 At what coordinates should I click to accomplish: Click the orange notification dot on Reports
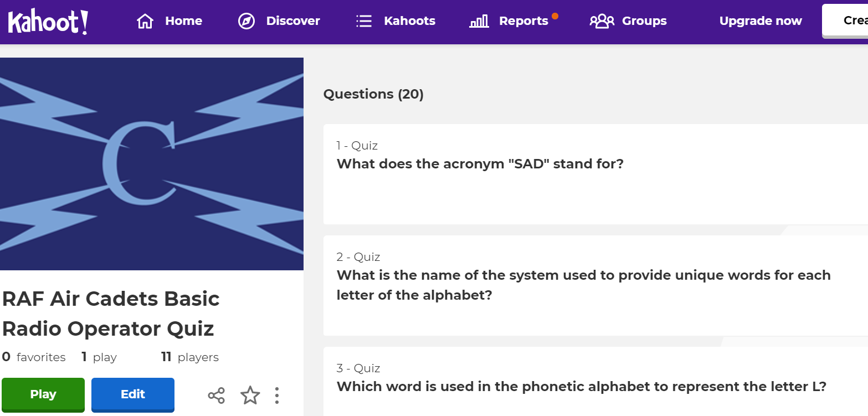click(x=555, y=16)
